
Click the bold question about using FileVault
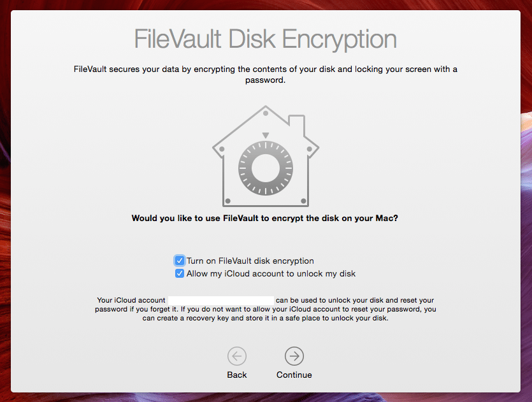click(266, 217)
